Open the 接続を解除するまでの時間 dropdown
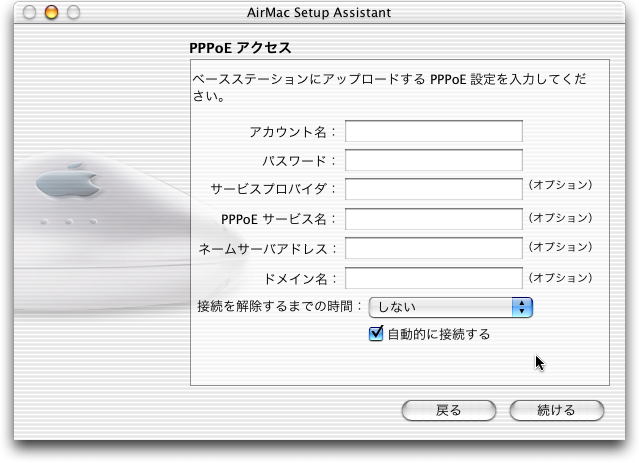639x463 pixels. 450,307
